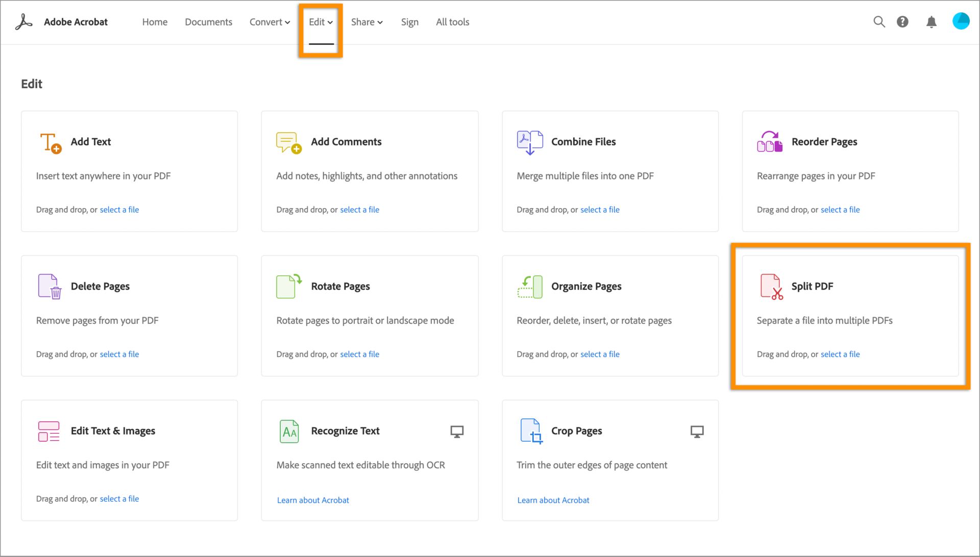Click Learn about Acrobat in Recognize Text
This screenshot has width=980, height=557.
[x=312, y=499]
